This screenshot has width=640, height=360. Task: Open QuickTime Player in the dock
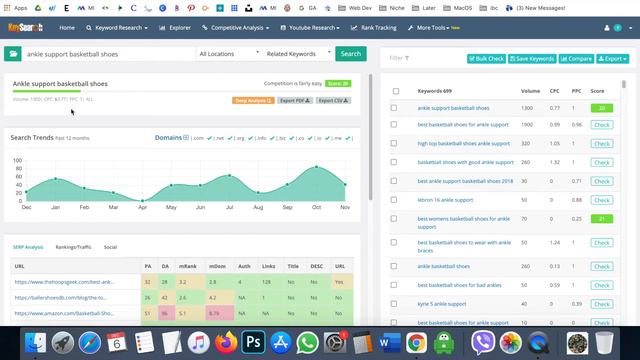pyautogui.click(x=538, y=342)
